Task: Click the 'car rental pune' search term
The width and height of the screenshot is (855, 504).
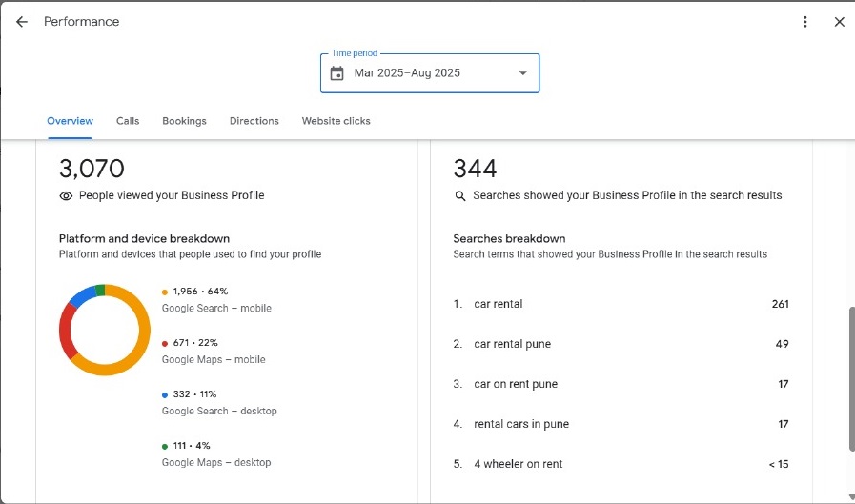Action: coord(513,344)
